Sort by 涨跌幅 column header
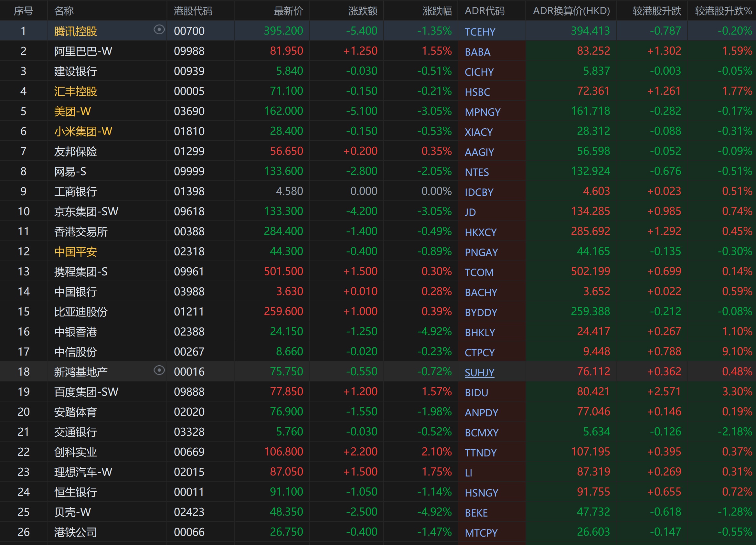756x545 pixels. click(x=437, y=11)
